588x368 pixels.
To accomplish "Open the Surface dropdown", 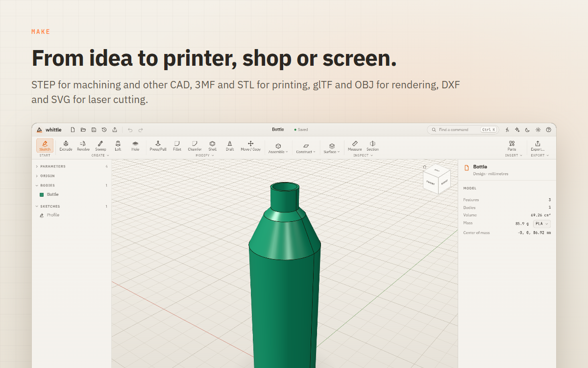I will pyautogui.click(x=332, y=148).
